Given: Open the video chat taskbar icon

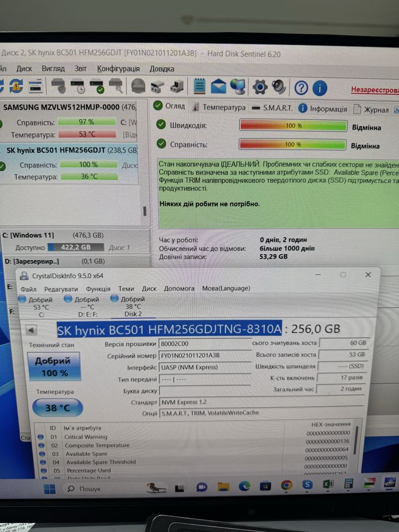Looking at the screenshot, I should (202, 487).
